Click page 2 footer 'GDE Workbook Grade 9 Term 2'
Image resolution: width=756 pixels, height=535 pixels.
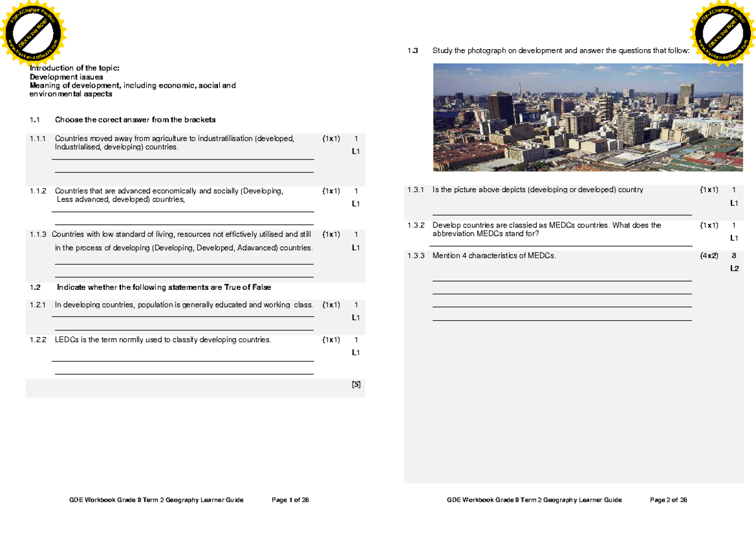pyautogui.click(x=534, y=500)
